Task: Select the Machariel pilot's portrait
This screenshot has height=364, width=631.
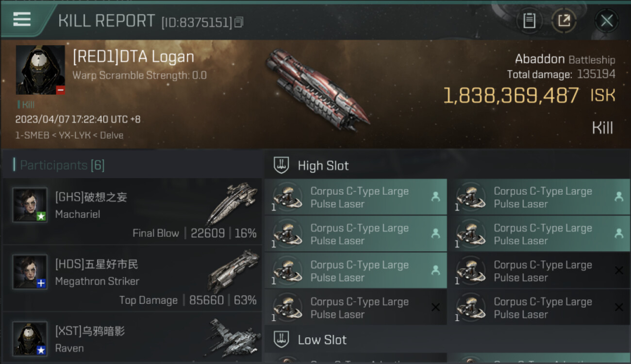Action: tap(30, 205)
